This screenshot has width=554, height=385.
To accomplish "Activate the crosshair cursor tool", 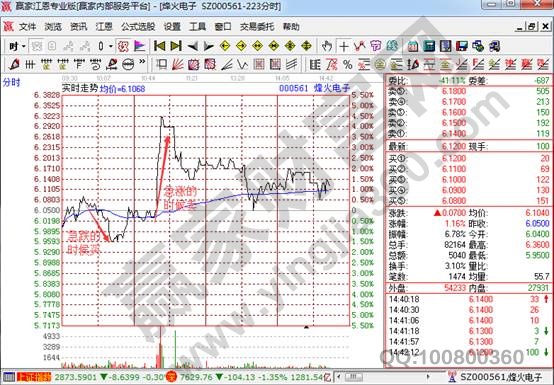I will [x=343, y=46].
